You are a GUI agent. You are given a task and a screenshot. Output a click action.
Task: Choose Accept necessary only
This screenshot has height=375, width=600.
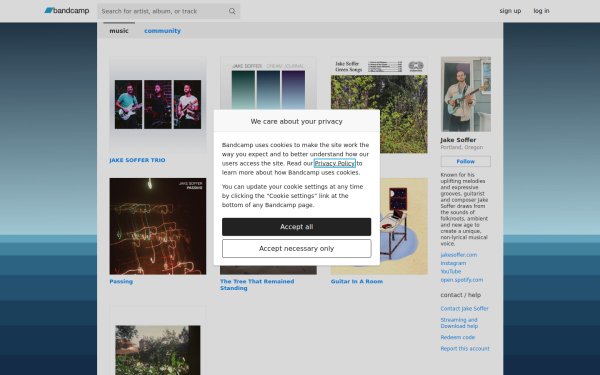tap(297, 249)
